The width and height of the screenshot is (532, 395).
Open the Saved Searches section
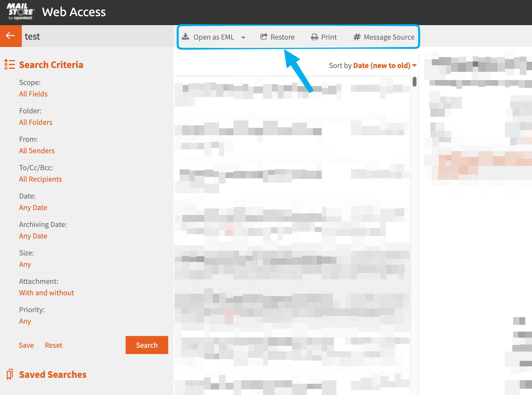[53, 374]
